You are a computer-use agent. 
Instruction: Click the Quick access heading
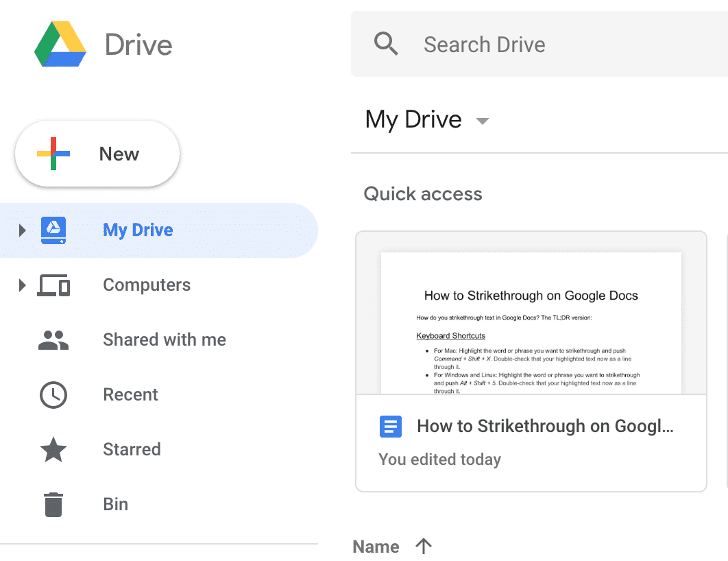tap(423, 193)
